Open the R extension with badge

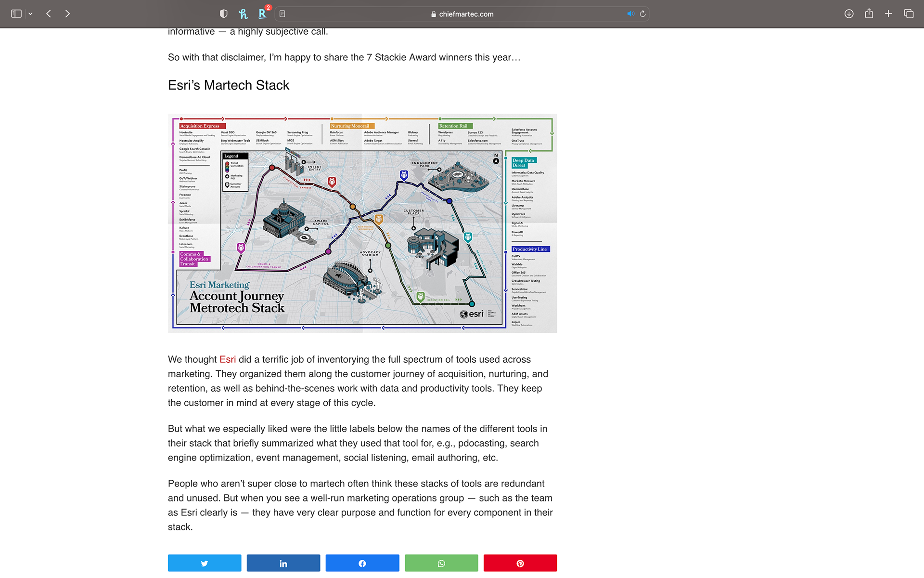[x=262, y=14]
